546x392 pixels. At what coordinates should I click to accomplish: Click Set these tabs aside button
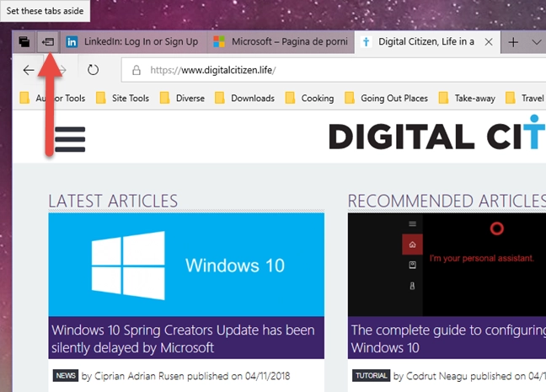click(x=48, y=42)
